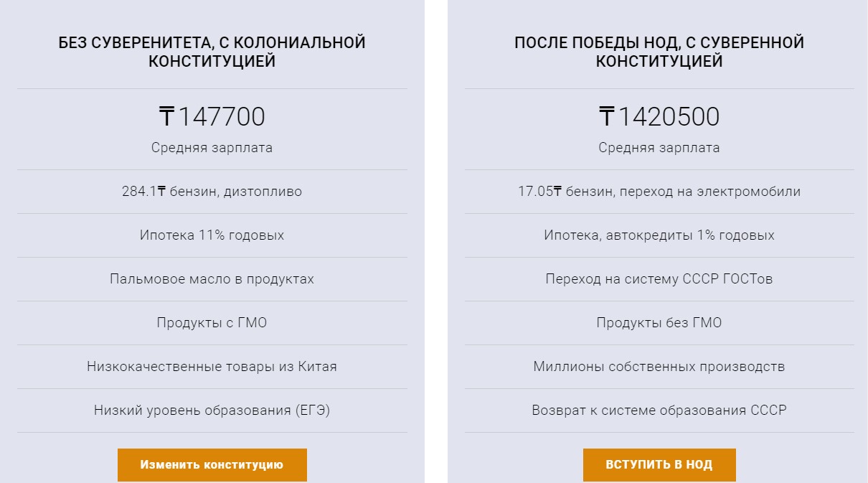Click the 147700 average salary figure
The width and height of the screenshot is (868, 483).
point(222,117)
